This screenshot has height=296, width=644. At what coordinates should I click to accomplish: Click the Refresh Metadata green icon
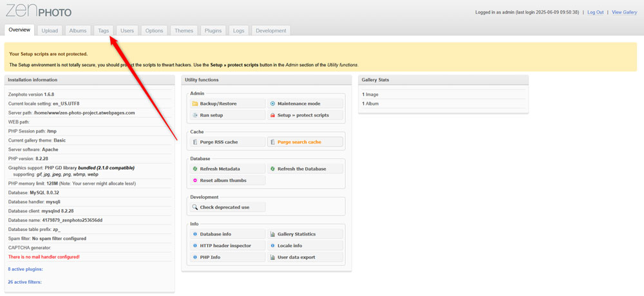pyautogui.click(x=195, y=169)
